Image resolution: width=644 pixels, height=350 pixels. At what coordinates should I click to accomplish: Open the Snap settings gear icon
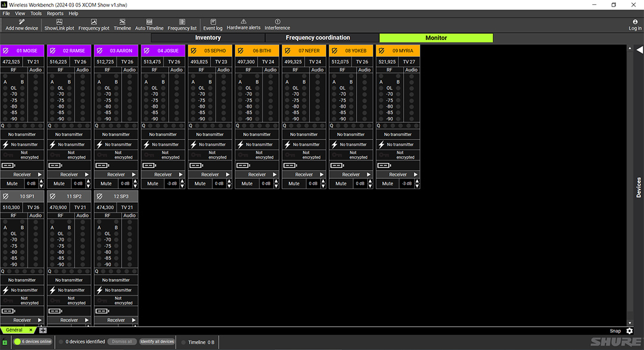tap(630, 331)
